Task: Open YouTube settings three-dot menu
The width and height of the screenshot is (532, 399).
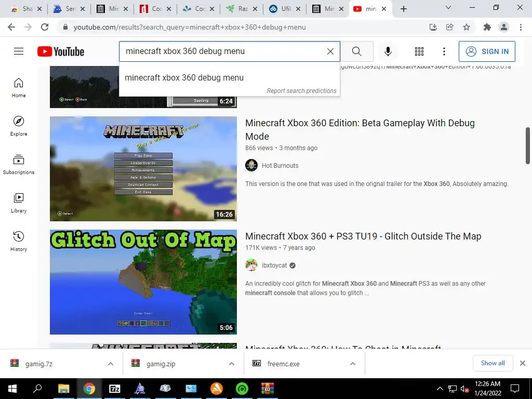Action: [444, 51]
